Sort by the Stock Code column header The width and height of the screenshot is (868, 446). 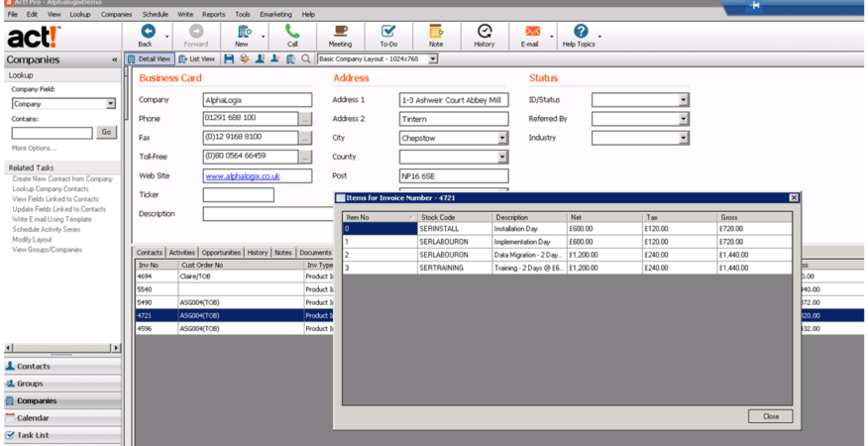click(x=455, y=217)
